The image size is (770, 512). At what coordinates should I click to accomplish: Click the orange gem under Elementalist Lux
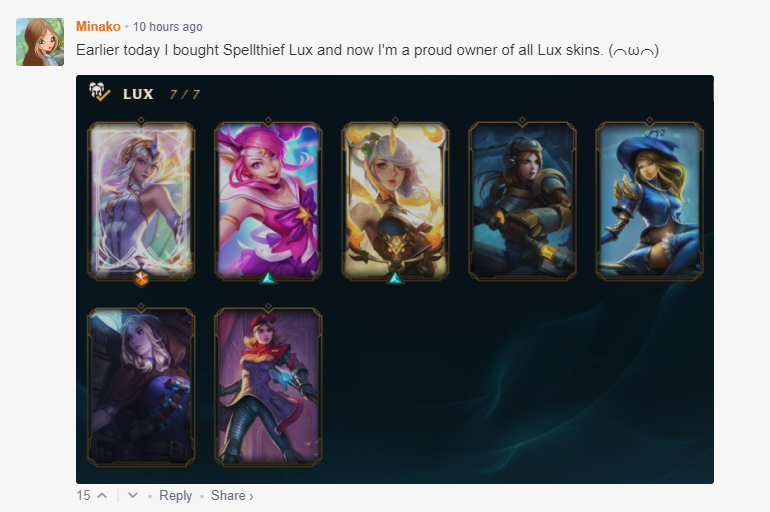[141, 278]
